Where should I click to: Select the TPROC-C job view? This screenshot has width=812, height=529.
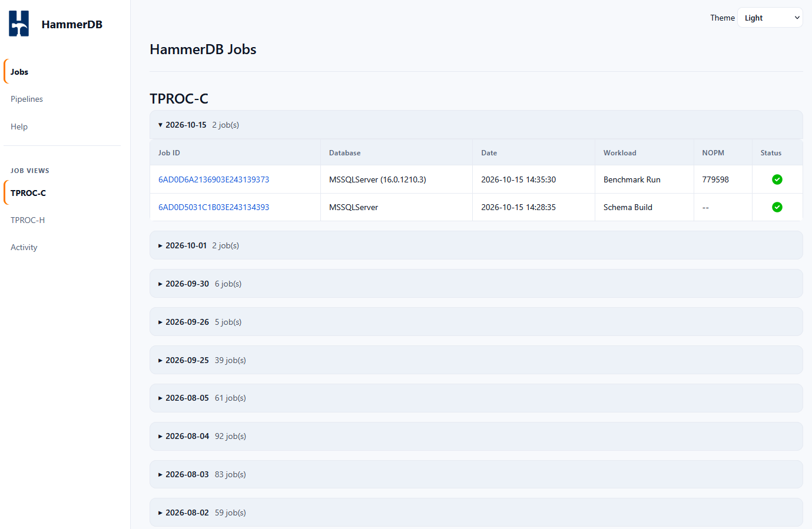point(62,193)
